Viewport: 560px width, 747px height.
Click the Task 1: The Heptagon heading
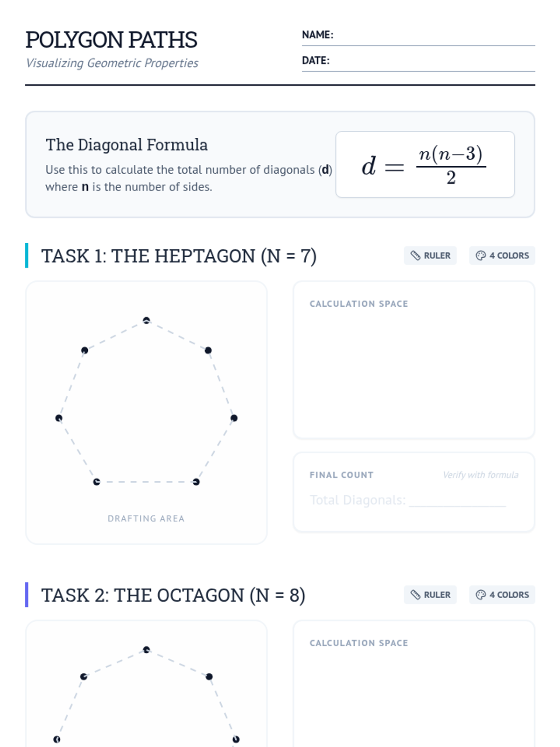(179, 256)
